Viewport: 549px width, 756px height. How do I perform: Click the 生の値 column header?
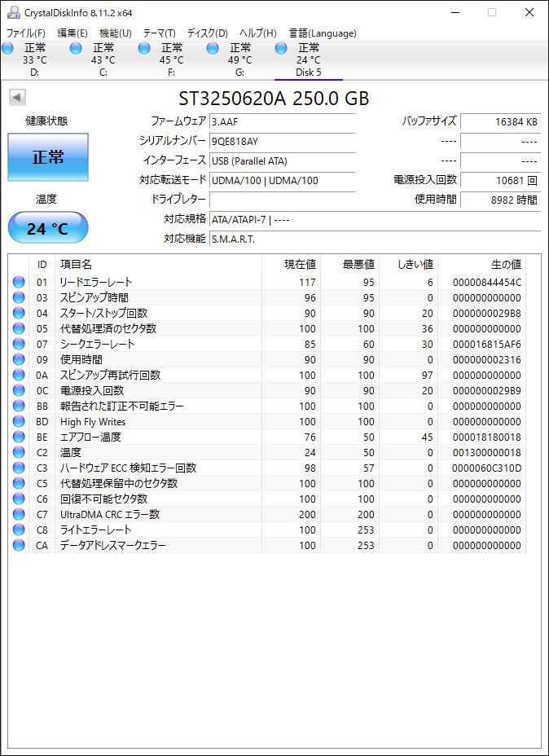coord(481,264)
